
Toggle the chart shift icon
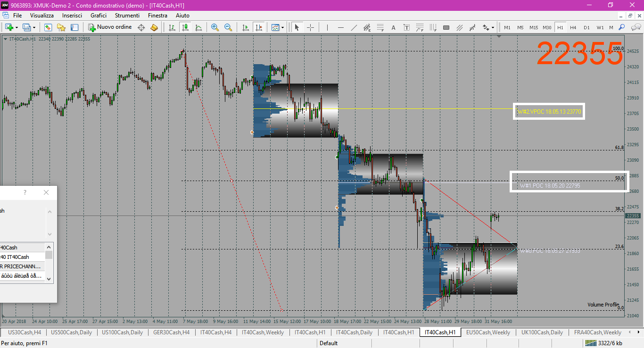click(258, 27)
